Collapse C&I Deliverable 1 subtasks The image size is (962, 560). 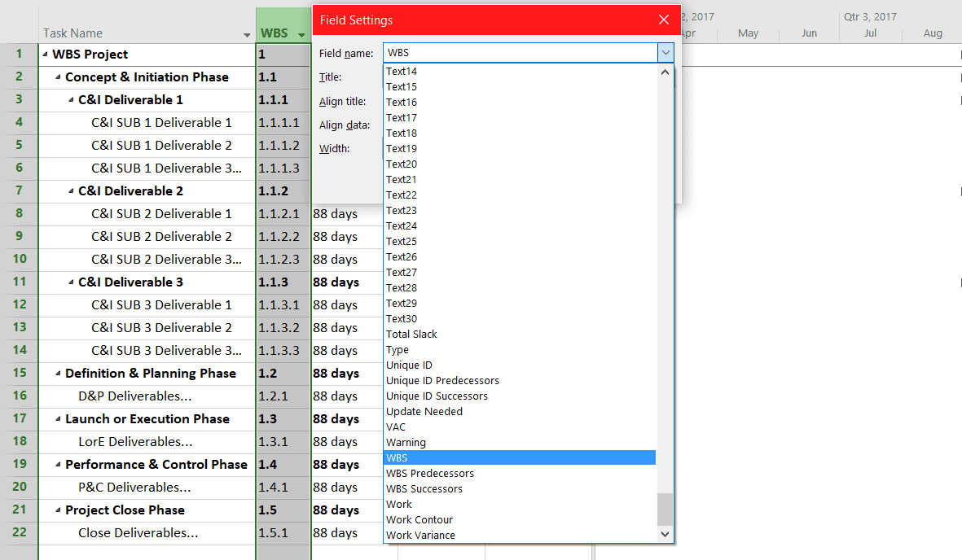(x=71, y=99)
